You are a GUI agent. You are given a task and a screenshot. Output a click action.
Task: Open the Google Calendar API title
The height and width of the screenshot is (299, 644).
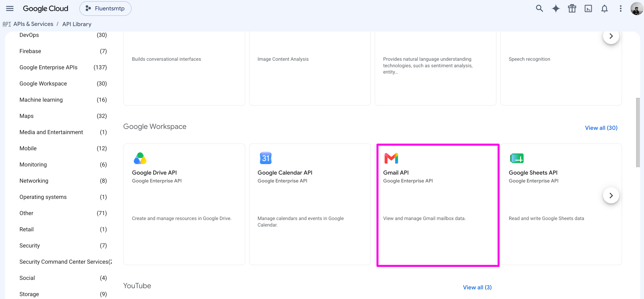coord(285,173)
